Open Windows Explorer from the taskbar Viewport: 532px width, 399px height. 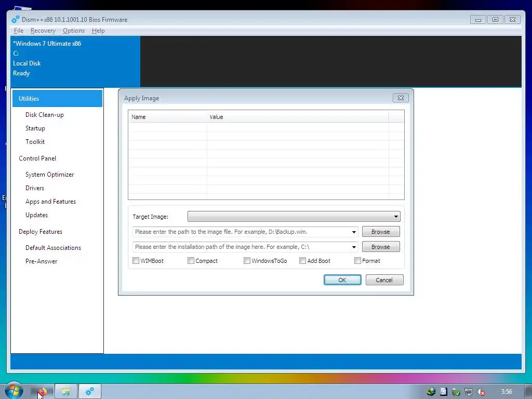click(66, 392)
